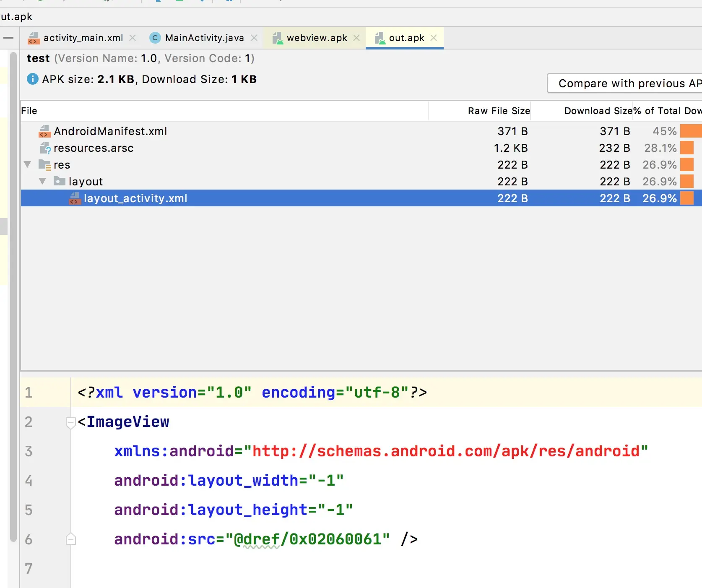Collapse the layout folder tree node
The height and width of the screenshot is (588, 702).
42,181
